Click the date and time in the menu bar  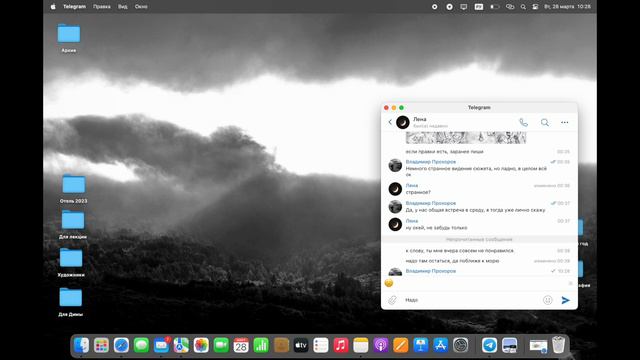567,7
